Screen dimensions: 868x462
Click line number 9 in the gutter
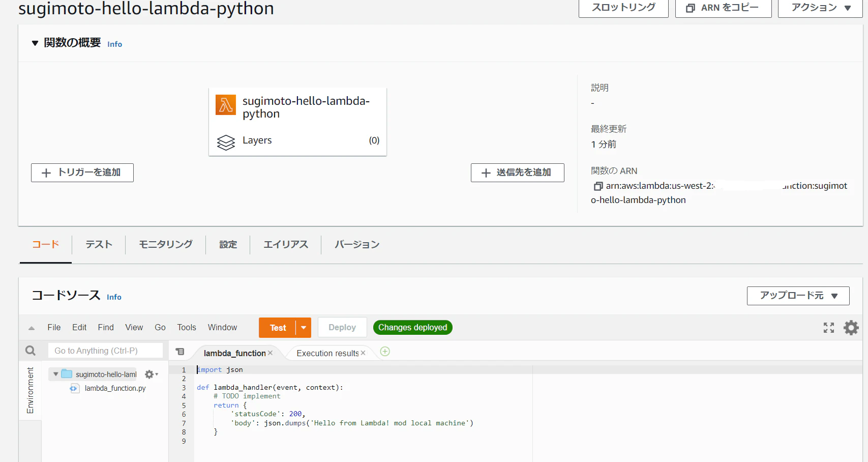(184, 441)
